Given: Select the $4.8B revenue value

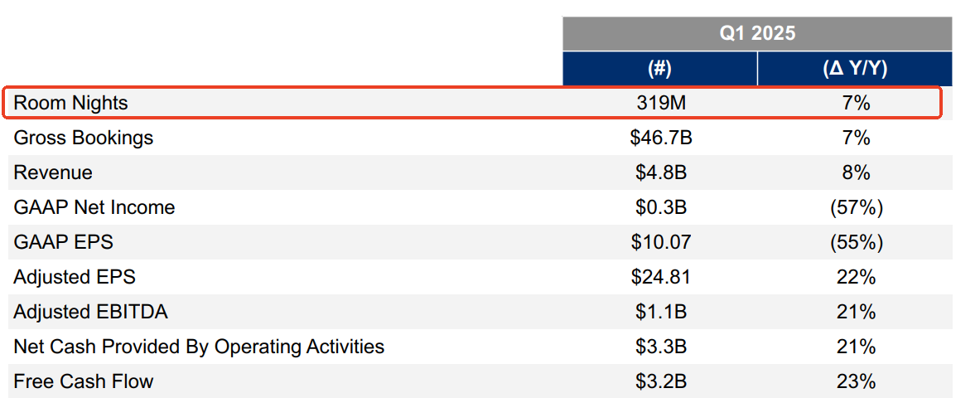Looking at the screenshot, I should 660,172.
